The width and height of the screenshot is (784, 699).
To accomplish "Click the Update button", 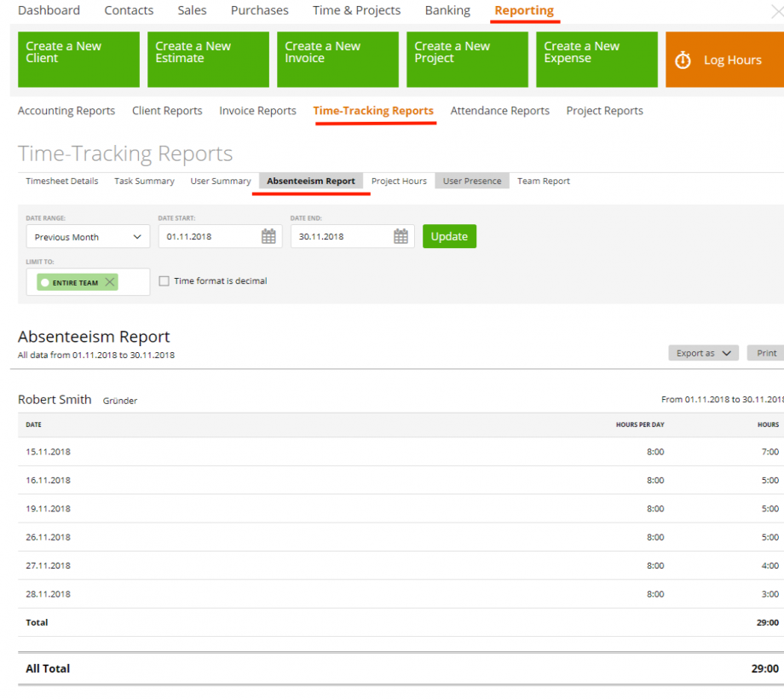I will point(449,236).
